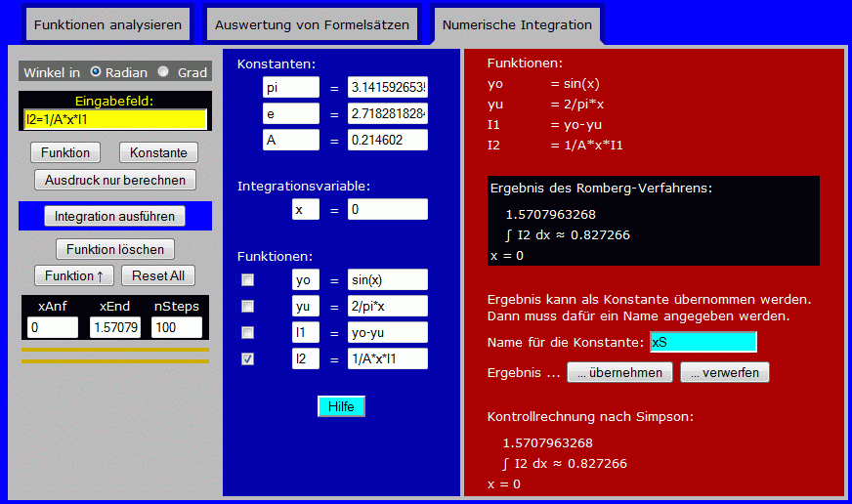Click Funktion löschen button
The width and height of the screenshot is (852, 504).
(x=115, y=249)
